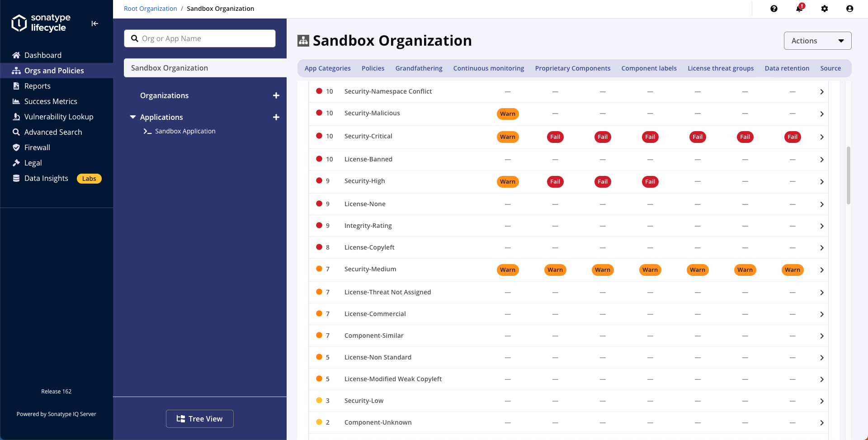Collapse the Applications tree section
The image size is (868, 440).
point(133,117)
